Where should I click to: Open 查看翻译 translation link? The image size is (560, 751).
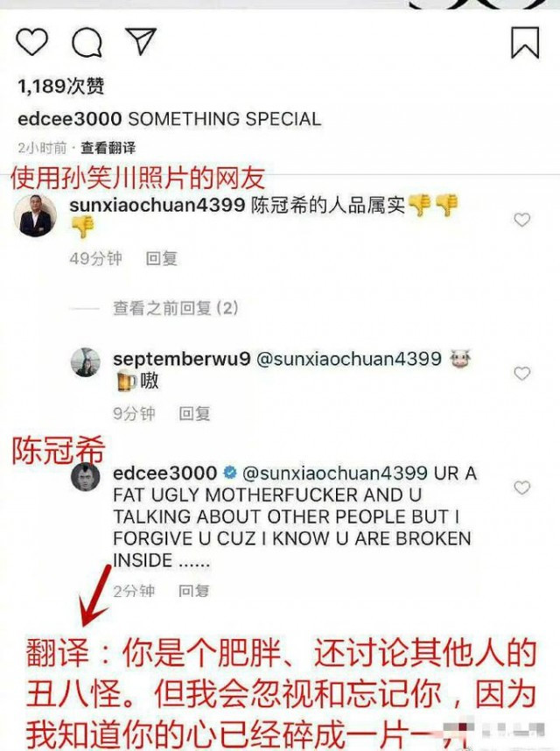(x=108, y=148)
